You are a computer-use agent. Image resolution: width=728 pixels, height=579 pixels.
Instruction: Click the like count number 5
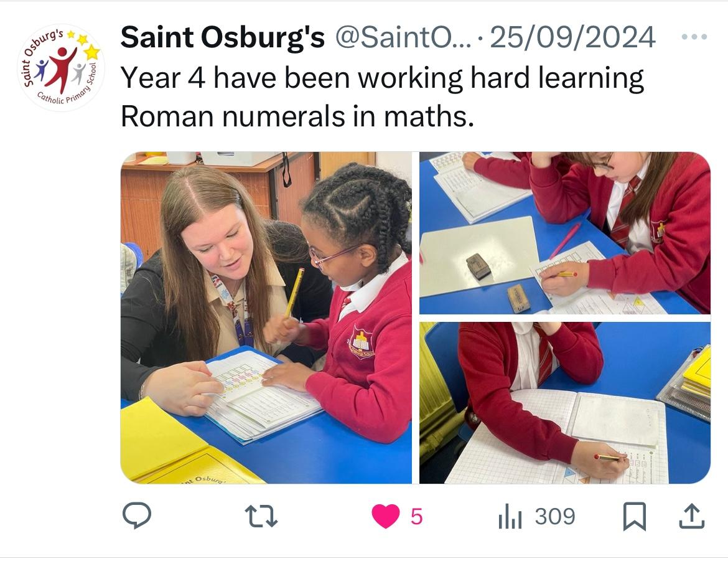click(x=416, y=517)
